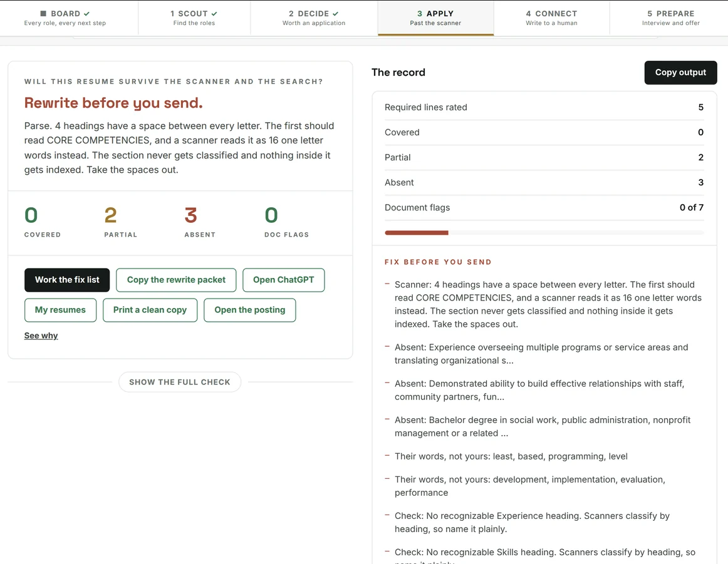Select the 3 Apply tab
Image resolution: width=728 pixels, height=564 pixels.
click(x=435, y=18)
